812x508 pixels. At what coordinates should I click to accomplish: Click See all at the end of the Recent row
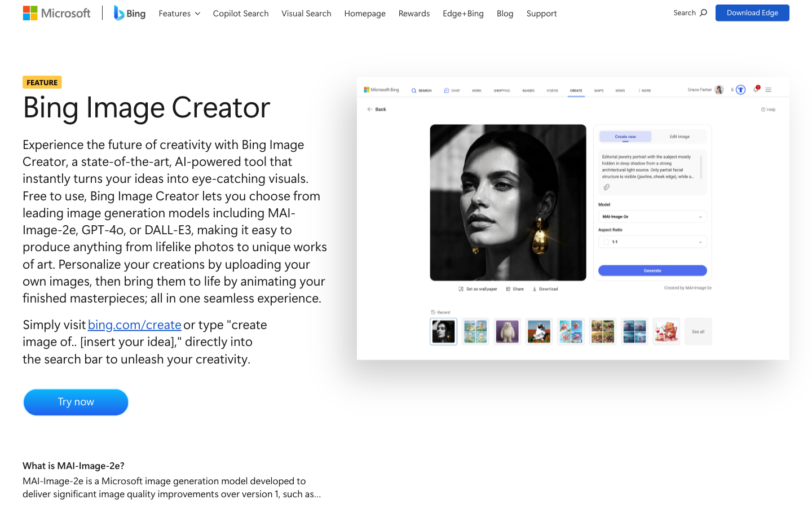pyautogui.click(x=698, y=331)
